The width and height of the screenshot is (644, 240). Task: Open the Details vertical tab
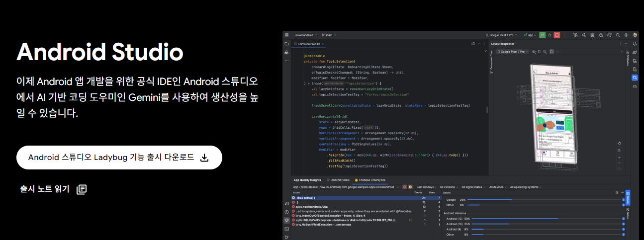pyautogui.click(x=628, y=197)
